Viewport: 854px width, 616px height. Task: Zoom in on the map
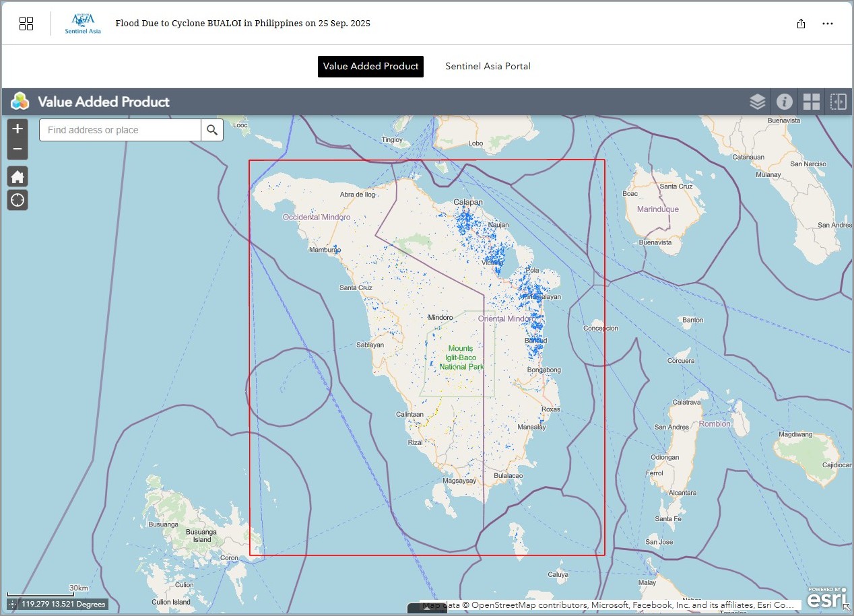[x=18, y=129]
